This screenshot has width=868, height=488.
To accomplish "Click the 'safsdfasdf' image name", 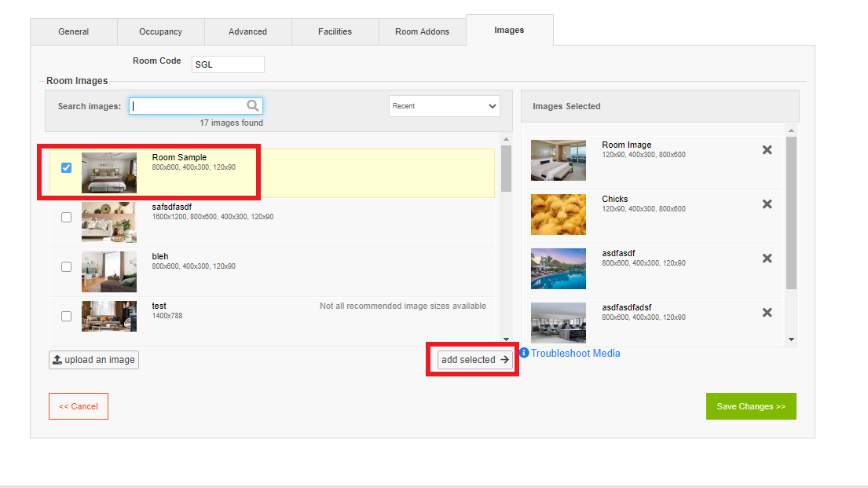I will click(171, 207).
